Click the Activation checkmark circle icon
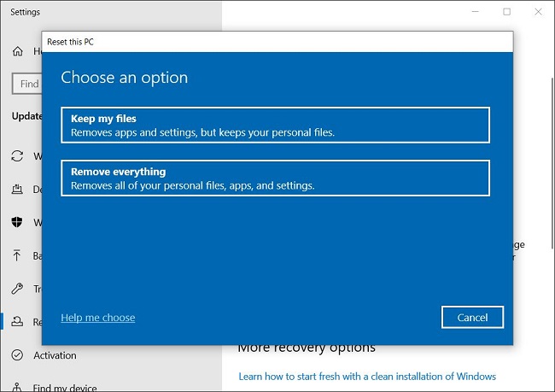 tap(17, 354)
